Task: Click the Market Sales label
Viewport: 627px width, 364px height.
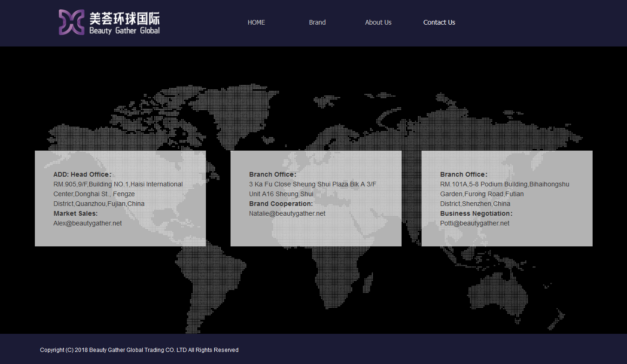Action: [75, 213]
